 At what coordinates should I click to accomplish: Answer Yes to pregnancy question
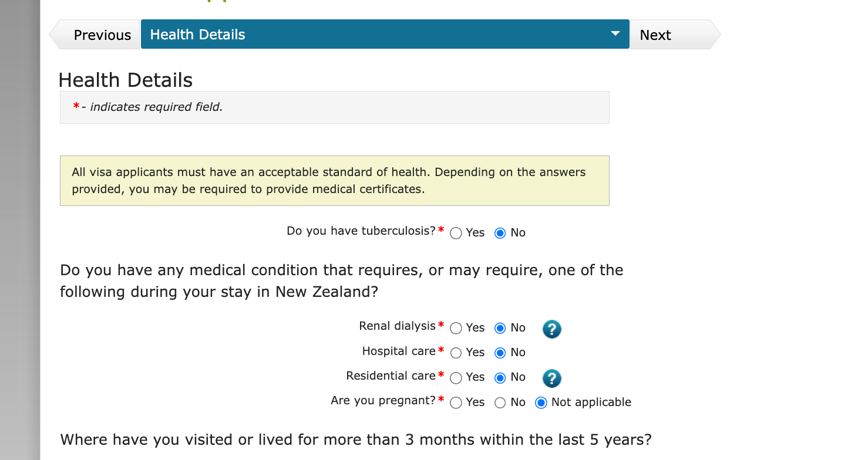[x=456, y=403]
